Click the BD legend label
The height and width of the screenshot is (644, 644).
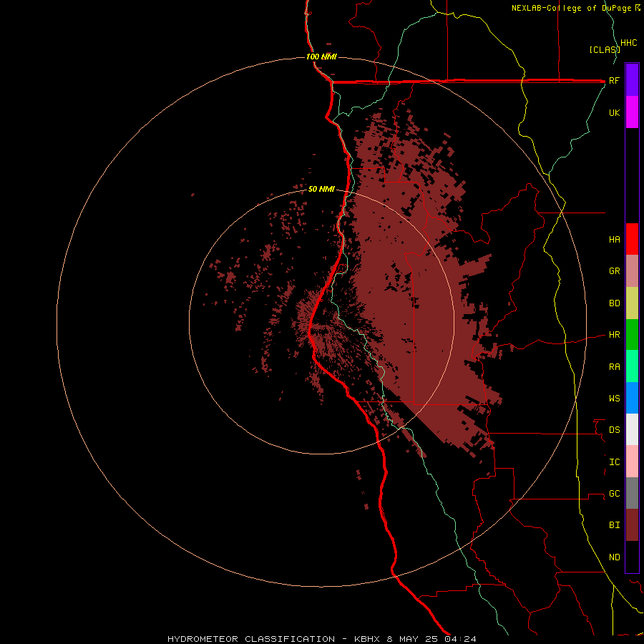[x=614, y=303]
